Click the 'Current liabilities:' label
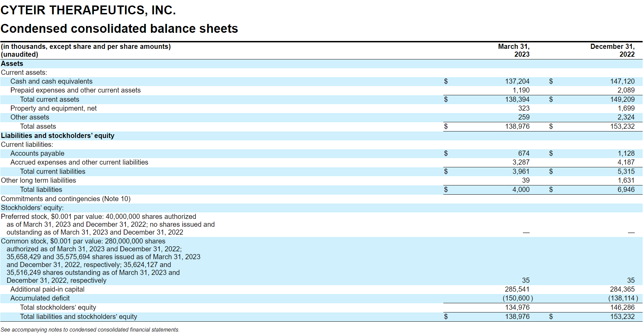Image resolution: width=644 pixels, height=335 pixels. (27, 144)
